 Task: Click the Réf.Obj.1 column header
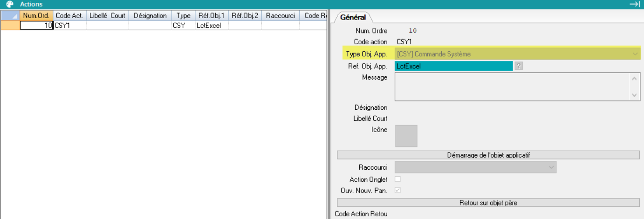[x=211, y=16]
